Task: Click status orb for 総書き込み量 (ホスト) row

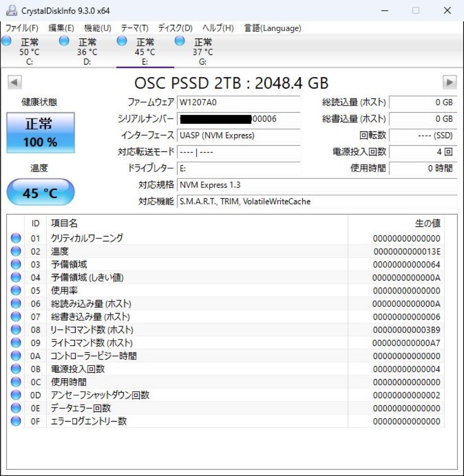Action: (x=16, y=316)
